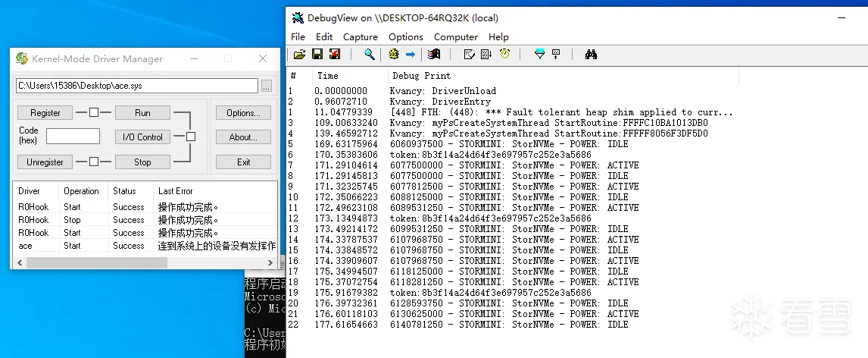This screenshot has height=358, width=868.
Task: Click the Driver column header
Action: [36, 190]
